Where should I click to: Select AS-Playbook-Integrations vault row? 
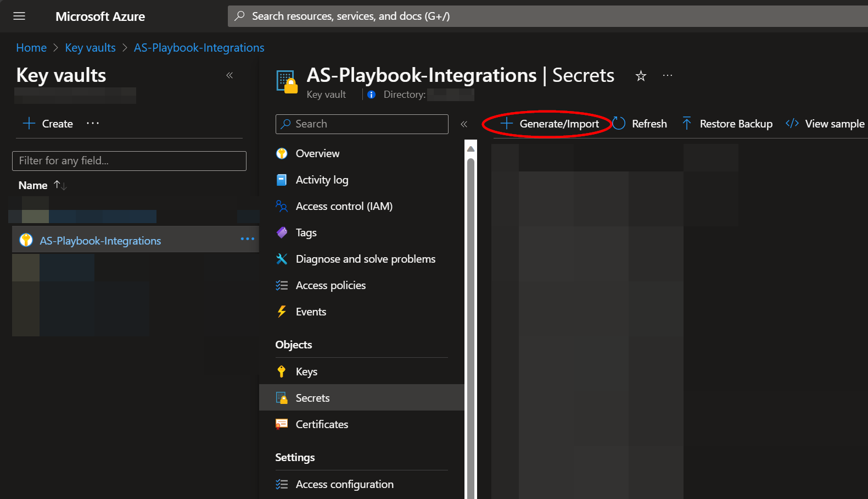click(x=135, y=240)
